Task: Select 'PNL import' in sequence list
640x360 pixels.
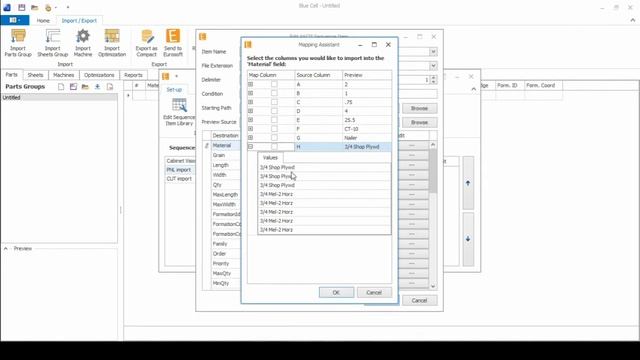Action: pos(178,170)
